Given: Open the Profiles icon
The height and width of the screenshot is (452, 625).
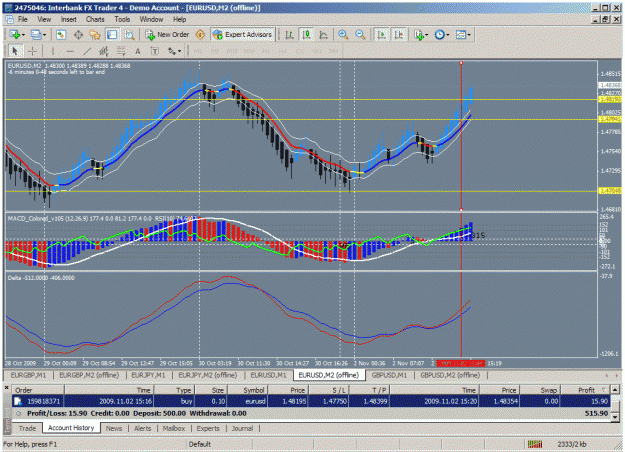Looking at the screenshot, I should (x=36, y=35).
